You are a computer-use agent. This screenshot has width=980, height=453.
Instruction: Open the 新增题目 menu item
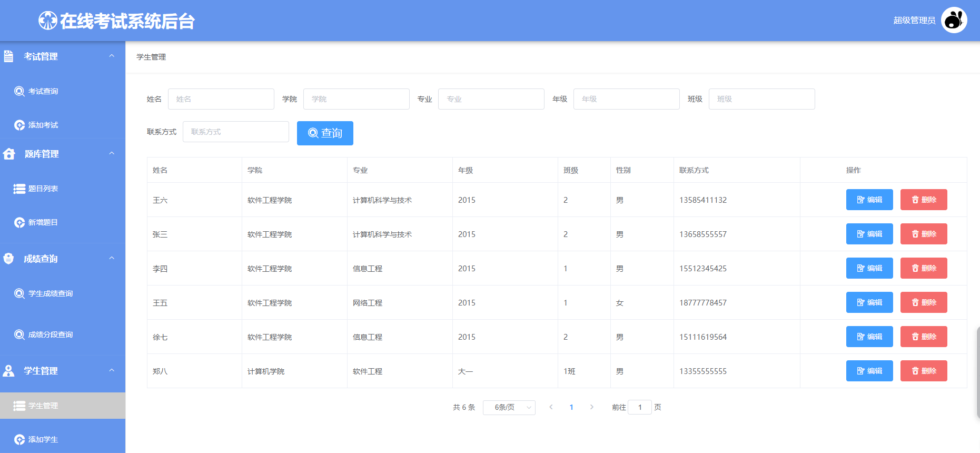(63, 222)
